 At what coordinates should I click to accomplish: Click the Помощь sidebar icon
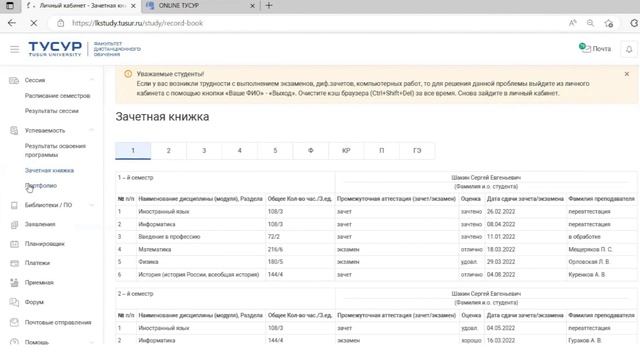14,342
